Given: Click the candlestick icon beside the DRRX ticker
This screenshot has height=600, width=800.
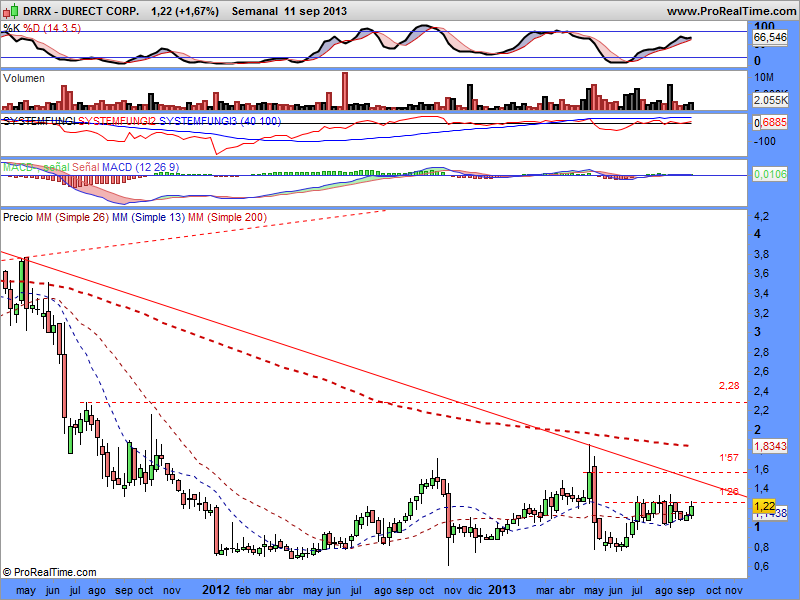Looking at the screenshot, I should [10, 10].
